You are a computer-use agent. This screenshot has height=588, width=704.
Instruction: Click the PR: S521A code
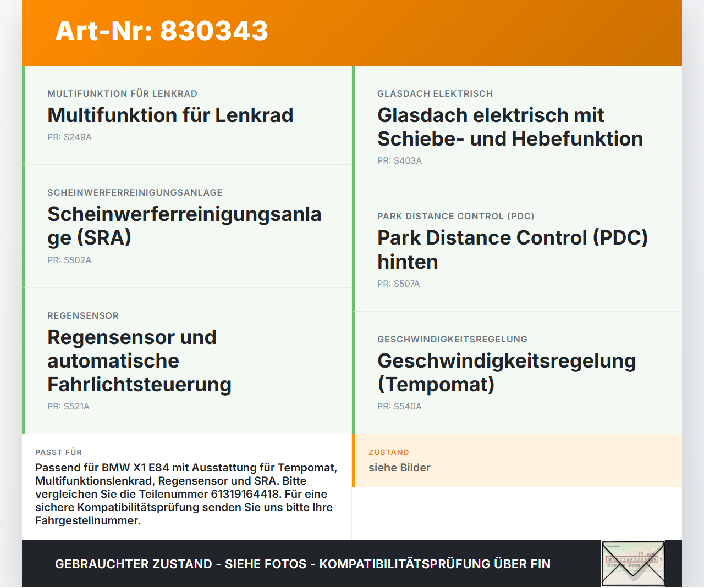click(x=68, y=407)
